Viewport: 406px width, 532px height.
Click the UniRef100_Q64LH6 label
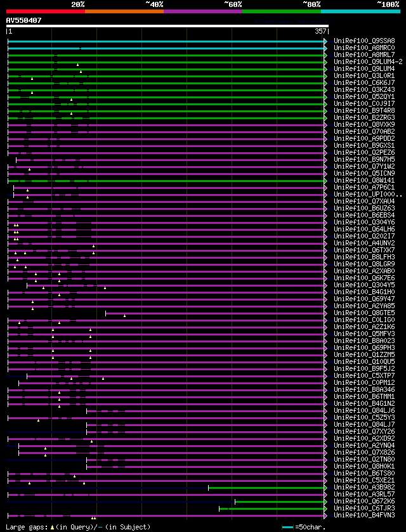click(x=364, y=230)
